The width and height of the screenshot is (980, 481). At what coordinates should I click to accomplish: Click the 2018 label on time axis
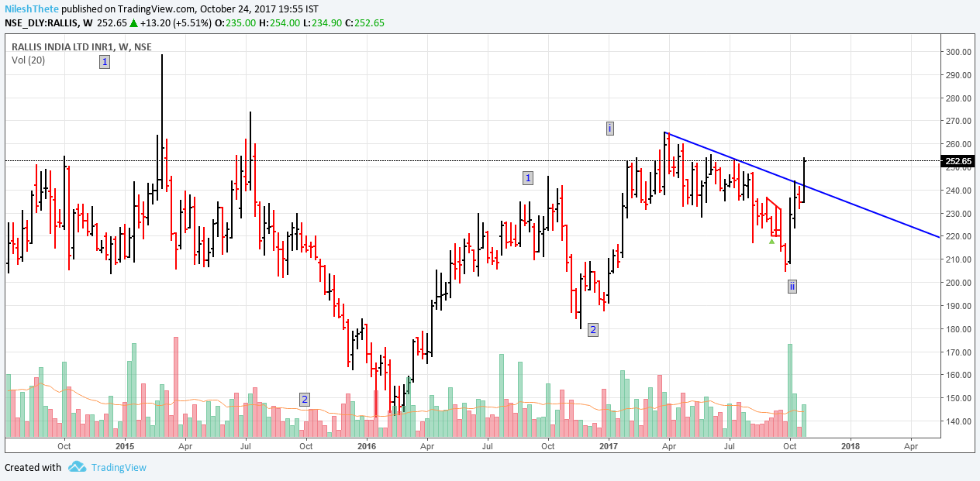click(x=851, y=446)
